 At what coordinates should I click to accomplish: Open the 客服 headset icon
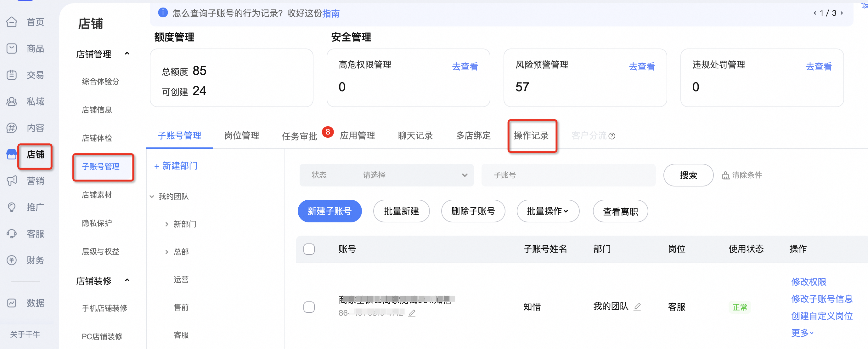(x=12, y=234)
